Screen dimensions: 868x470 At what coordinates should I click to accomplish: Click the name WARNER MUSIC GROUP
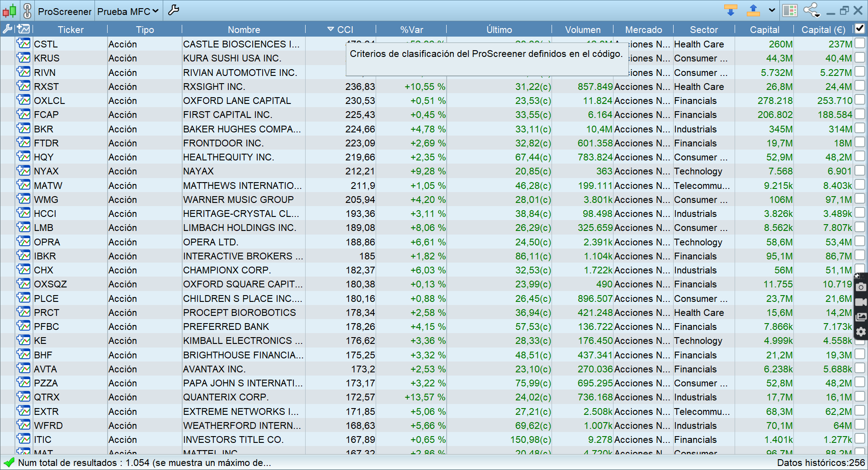click(238, 199)
